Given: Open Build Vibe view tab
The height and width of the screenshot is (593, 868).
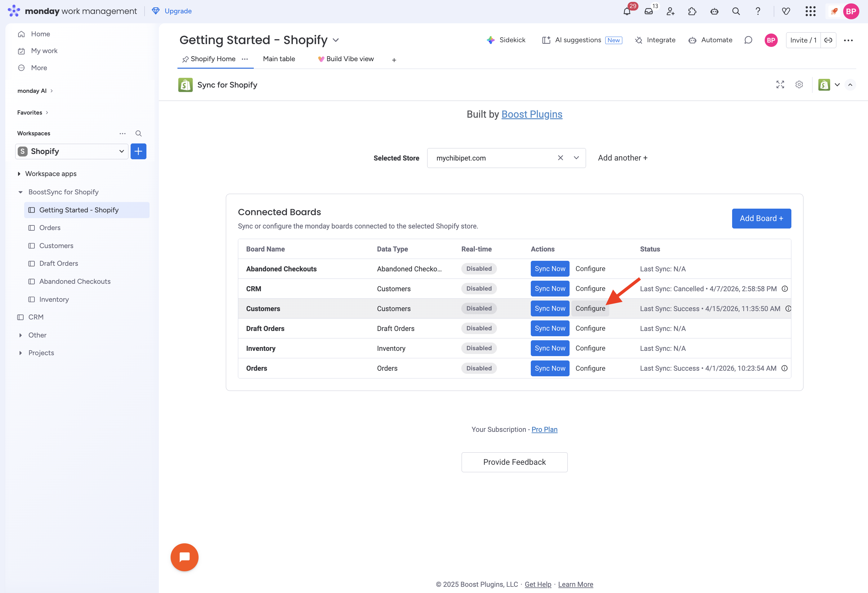Looking at the screenshot, I should point(346,59).
